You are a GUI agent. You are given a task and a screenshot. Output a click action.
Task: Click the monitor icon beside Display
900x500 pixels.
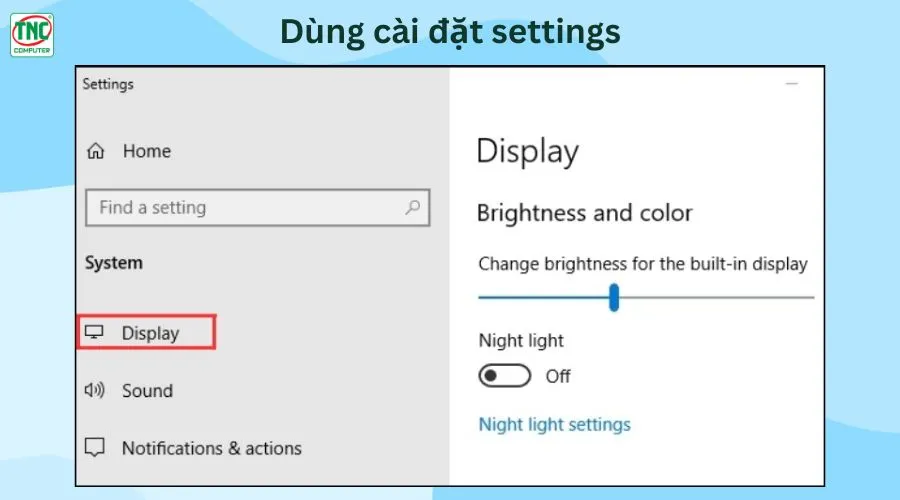pyautogui.click(x=94, y=332)
